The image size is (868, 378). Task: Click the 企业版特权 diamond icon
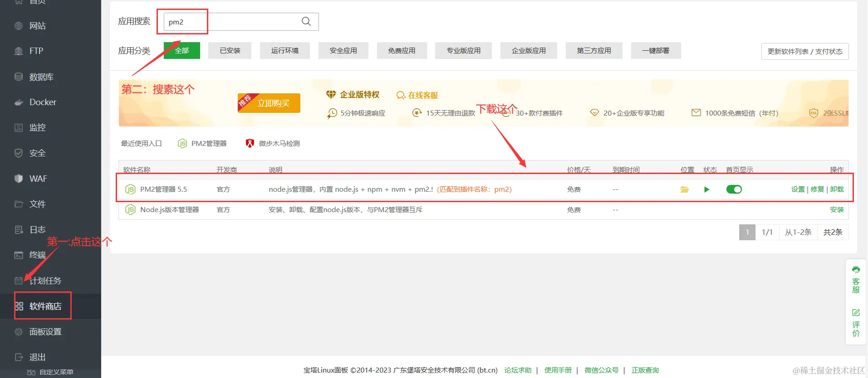331,95
